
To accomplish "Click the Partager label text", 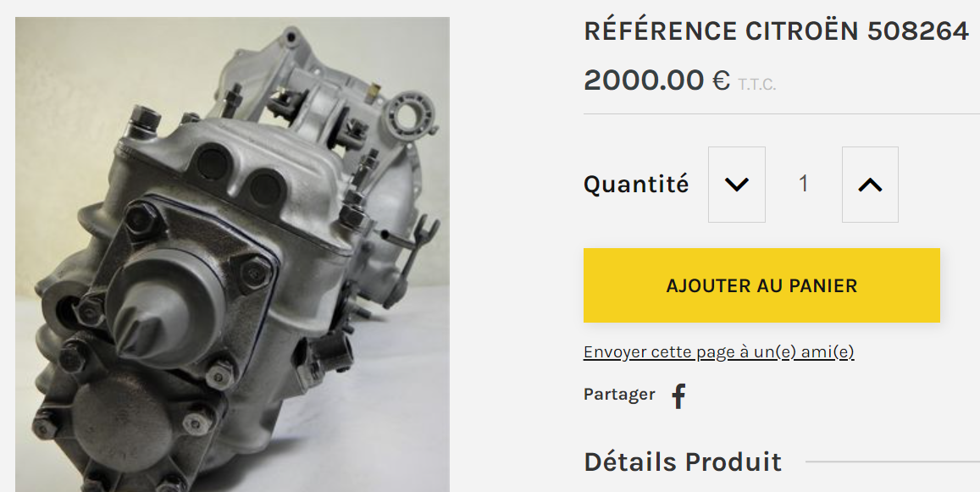I will pyautogui.click(x=619, y=395).
